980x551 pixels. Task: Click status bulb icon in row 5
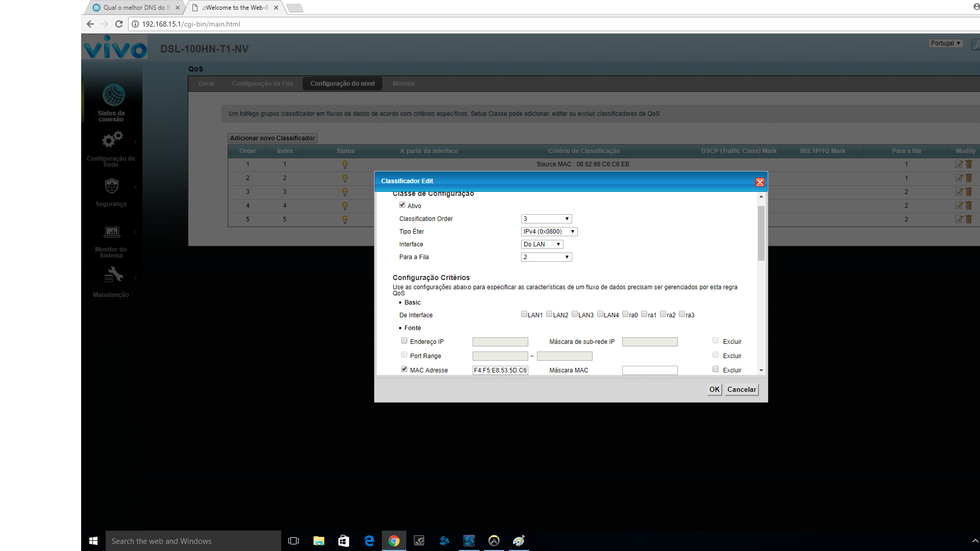tap(345, 220)
